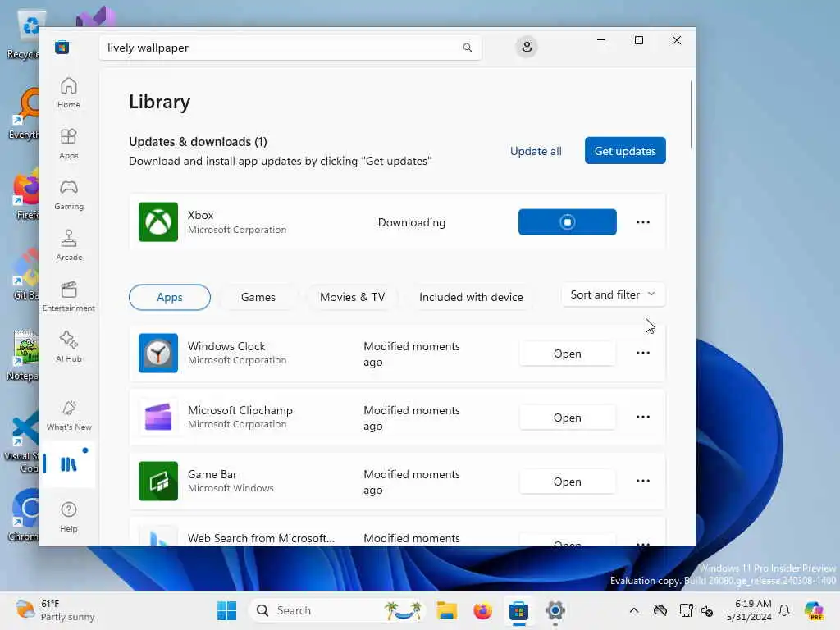Click the Update all link

pyautogui.click(x=536, y=151)
